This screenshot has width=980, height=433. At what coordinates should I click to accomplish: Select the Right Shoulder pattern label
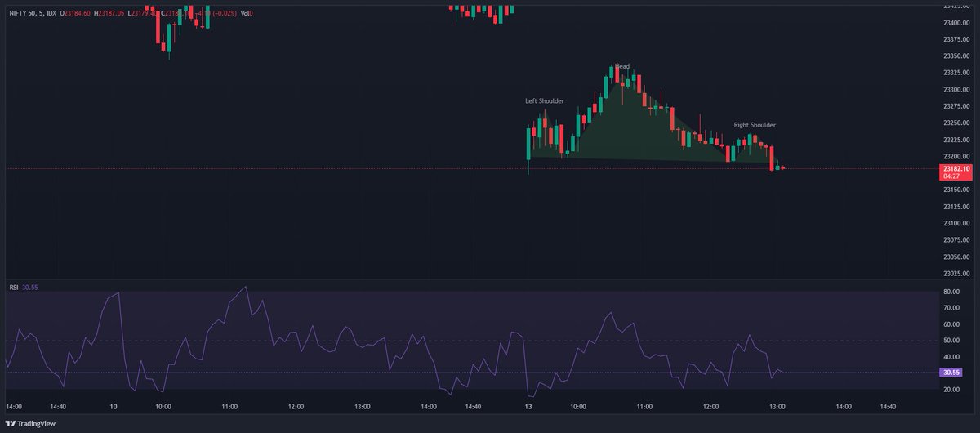point(755,125)
